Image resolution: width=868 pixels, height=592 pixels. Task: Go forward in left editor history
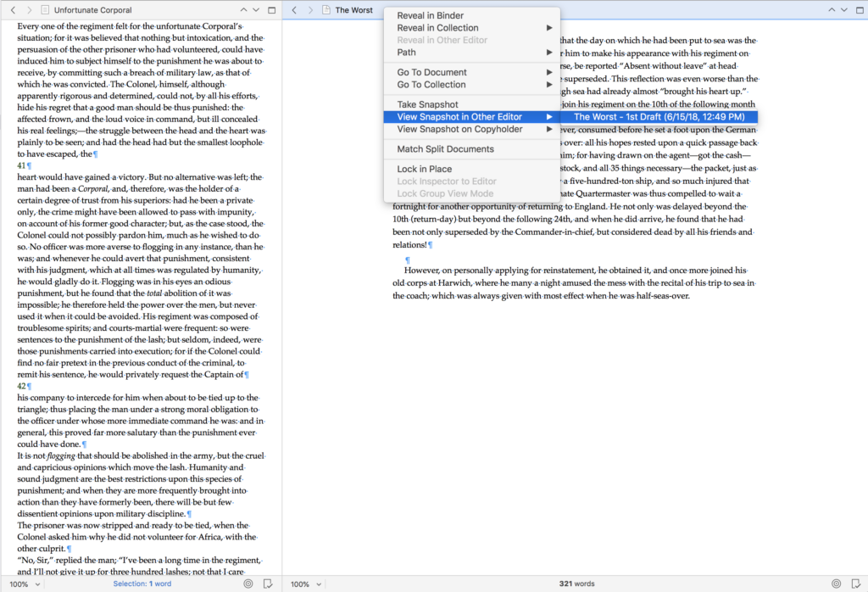(x=30, y=10)
